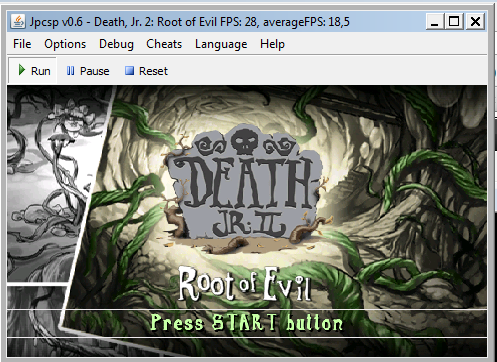Reset the emulator
Viewport: 497px width, 362px height.
tap(146, 71)
